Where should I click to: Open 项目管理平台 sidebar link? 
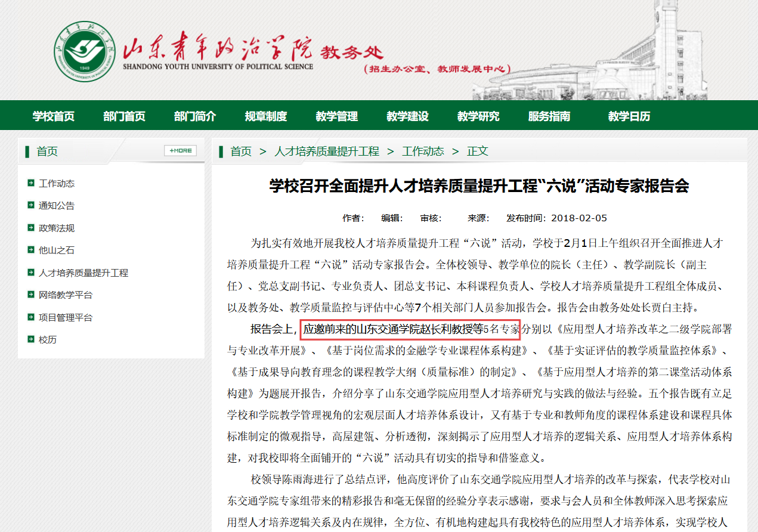[66, 317]
